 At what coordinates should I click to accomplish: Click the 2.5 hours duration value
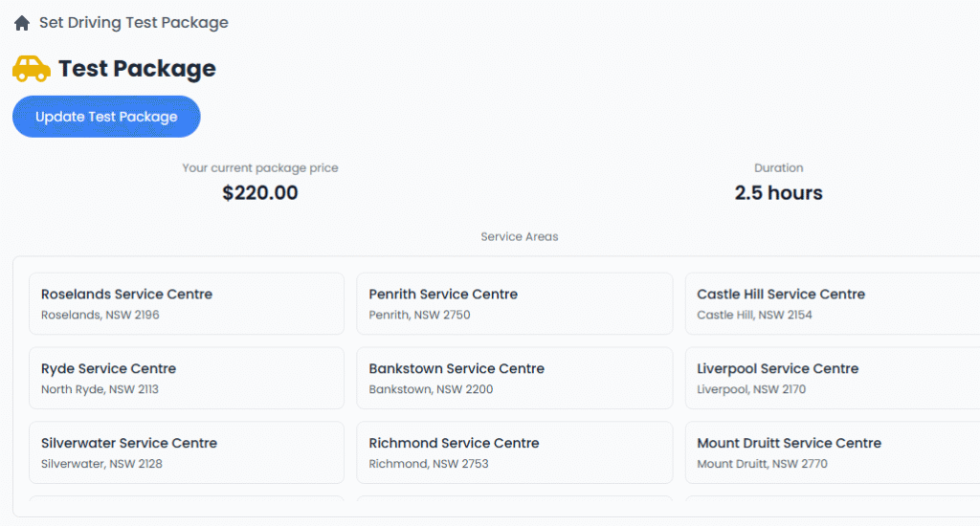(778, 193)
